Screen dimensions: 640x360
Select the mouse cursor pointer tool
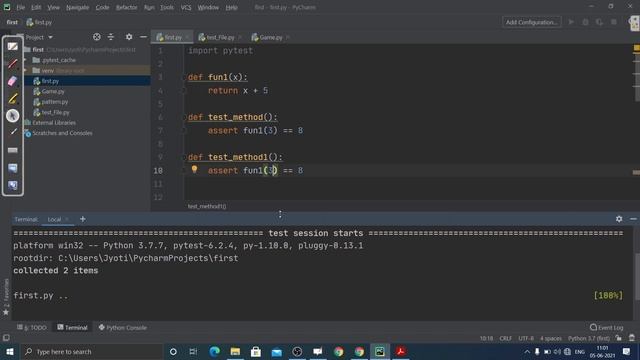point(13,116)
